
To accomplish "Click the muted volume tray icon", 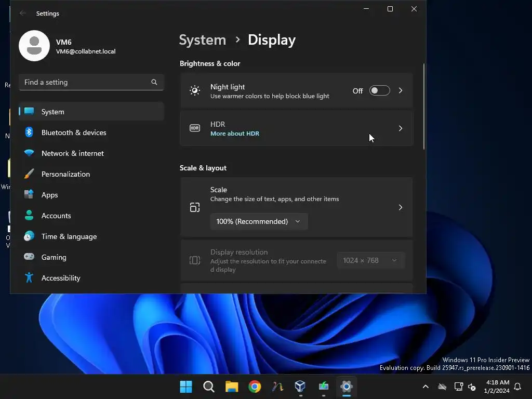I will [x=472, y=387].
